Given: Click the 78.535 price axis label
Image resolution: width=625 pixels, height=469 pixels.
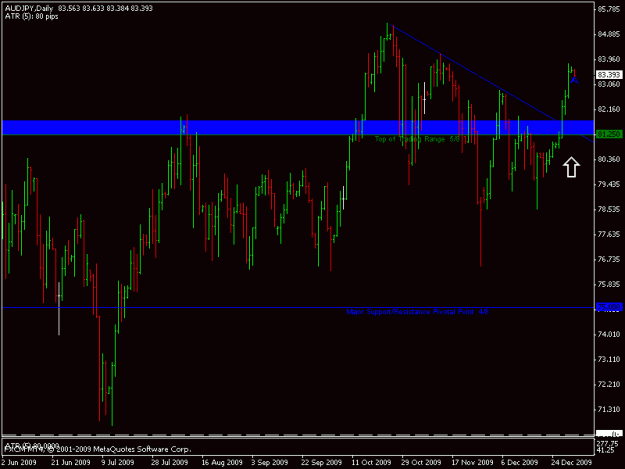Looking at the screenshot, I should pyautogui.click(x=609, y=209).
